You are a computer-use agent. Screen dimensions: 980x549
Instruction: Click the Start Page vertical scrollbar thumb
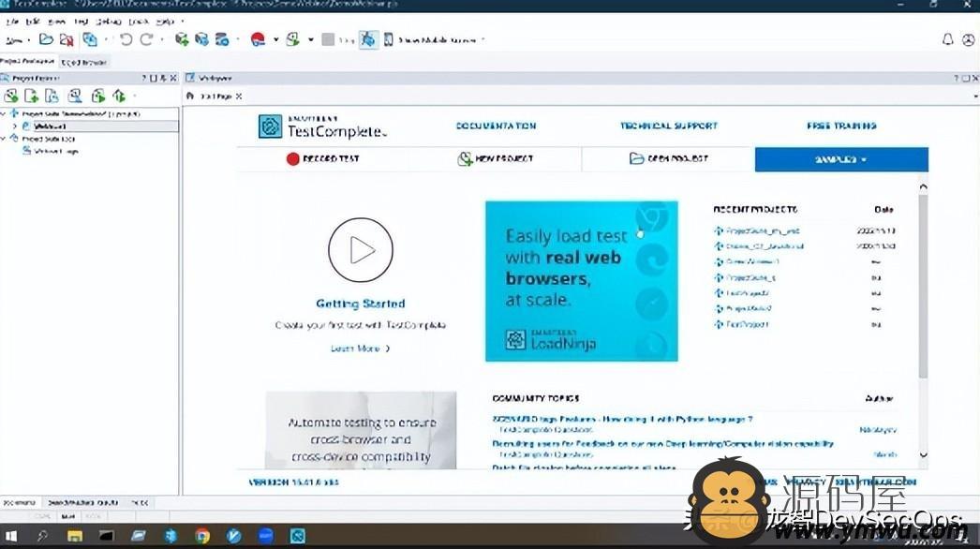[x=923, y=286]
